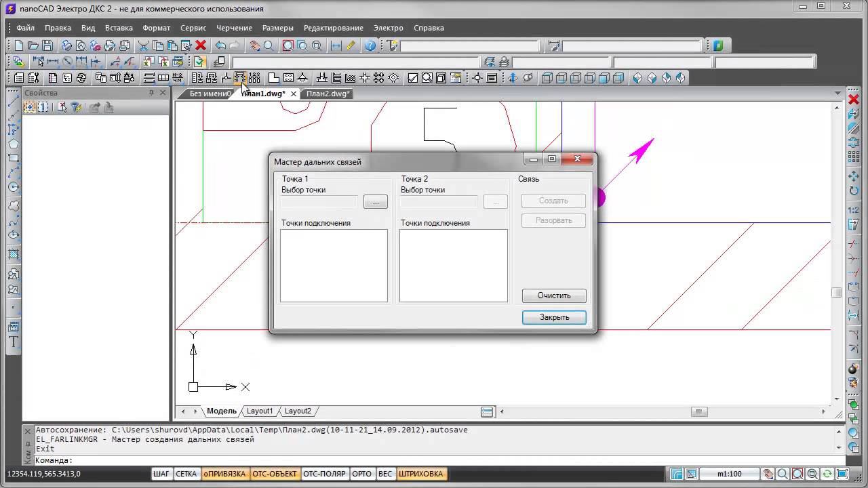Viewport: 868px width, 488px height.
Task: Select the polygon tool in left toolbar
Action: [14, 144]
